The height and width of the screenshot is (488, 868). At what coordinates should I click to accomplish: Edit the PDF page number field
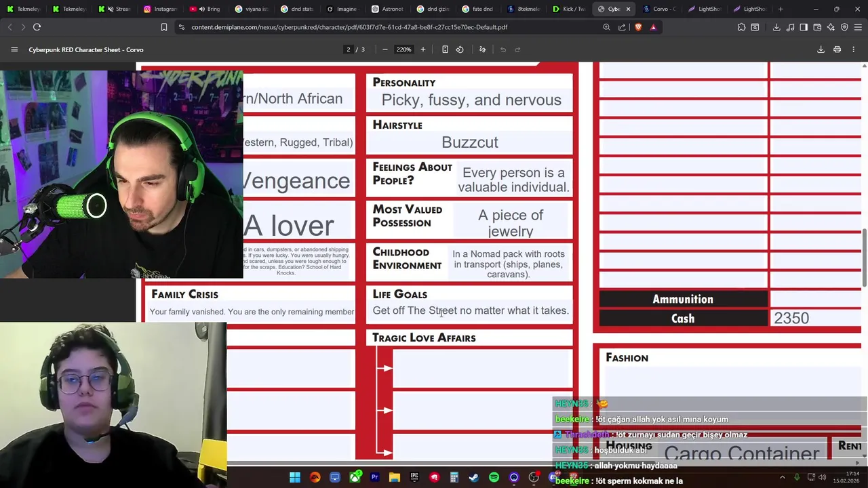349,49
